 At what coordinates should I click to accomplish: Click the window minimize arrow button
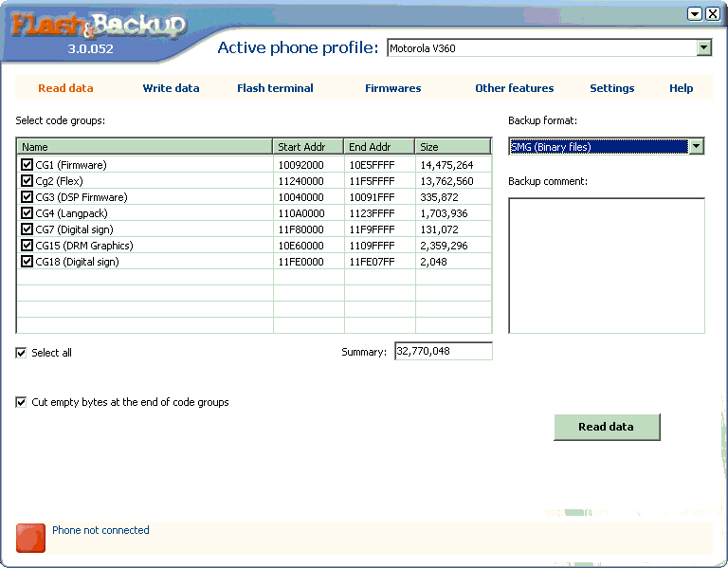(695, 13)
